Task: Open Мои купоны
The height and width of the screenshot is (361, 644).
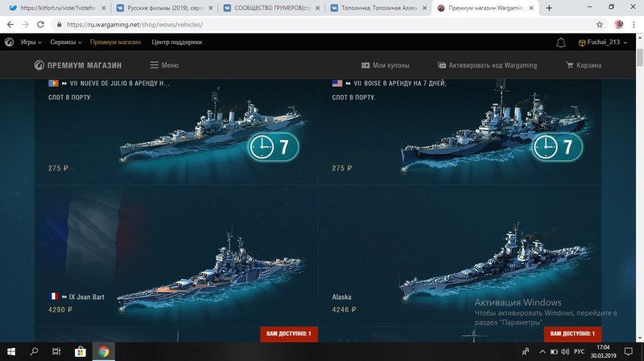Action: coord(386,65)
